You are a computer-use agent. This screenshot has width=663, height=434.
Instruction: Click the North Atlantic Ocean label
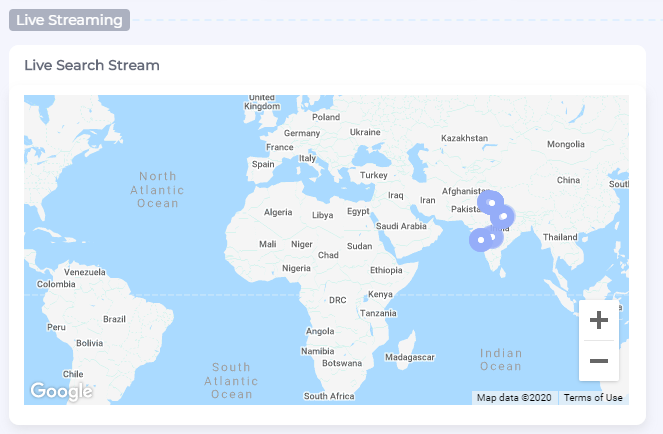[157, 189]
